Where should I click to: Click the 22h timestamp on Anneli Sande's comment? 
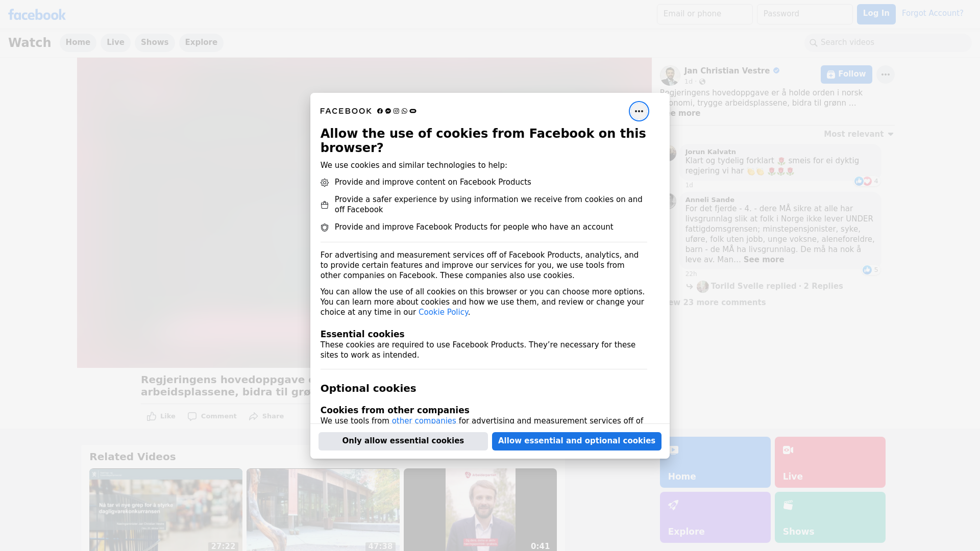coord(691,274)
